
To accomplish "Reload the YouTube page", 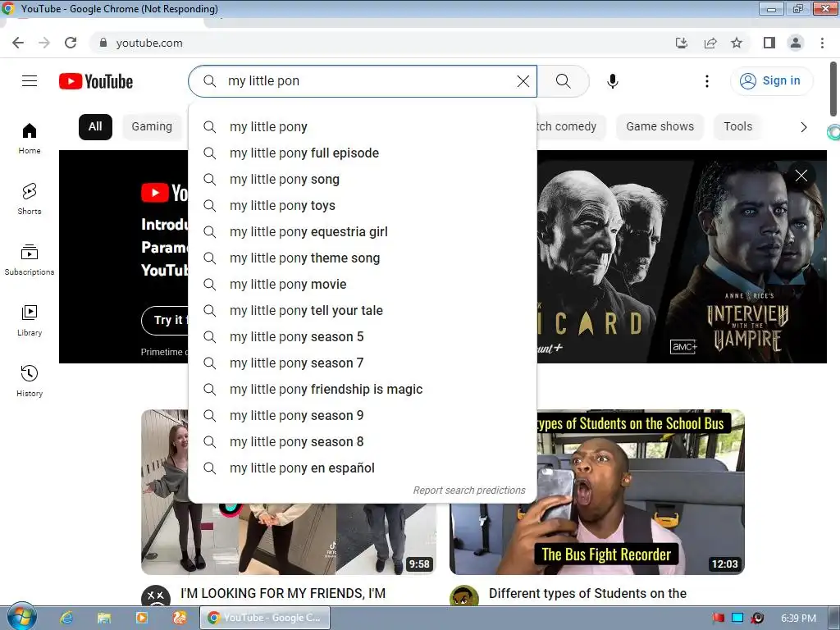I will pos(71,43).
